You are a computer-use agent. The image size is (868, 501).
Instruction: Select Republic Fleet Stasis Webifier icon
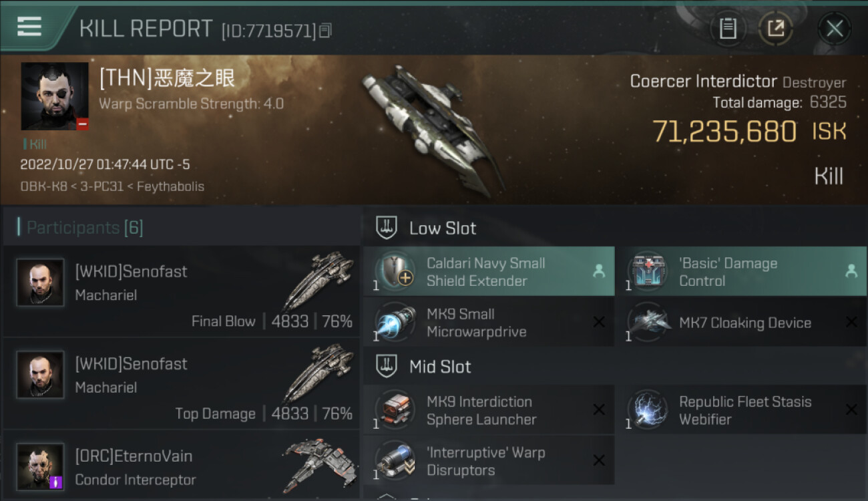(x=648, y=410)
